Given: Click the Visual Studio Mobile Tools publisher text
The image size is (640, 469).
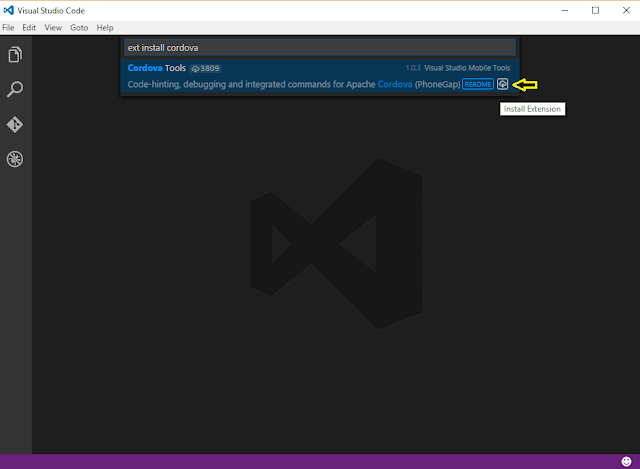Looking at the screenshot, I should pos(467,68).
